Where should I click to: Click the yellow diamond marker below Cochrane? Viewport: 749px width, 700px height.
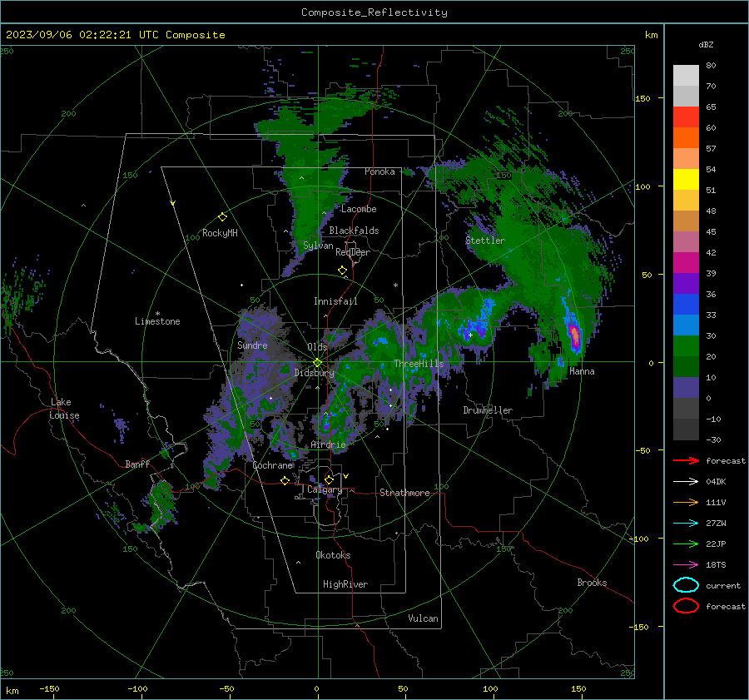285,480
